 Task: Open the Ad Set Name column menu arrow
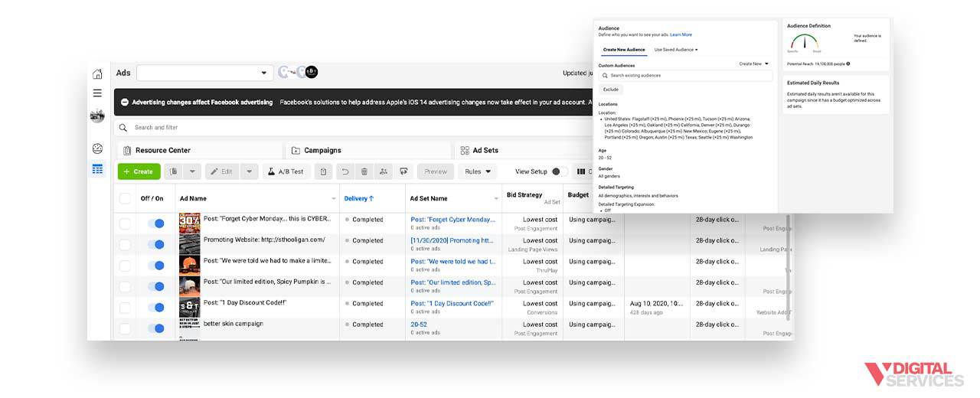pyautogui.click(x=495, y=199)
